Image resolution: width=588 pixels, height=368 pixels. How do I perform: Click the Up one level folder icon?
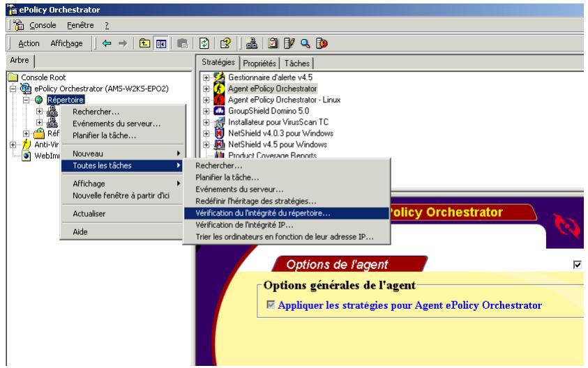(145, 43)
